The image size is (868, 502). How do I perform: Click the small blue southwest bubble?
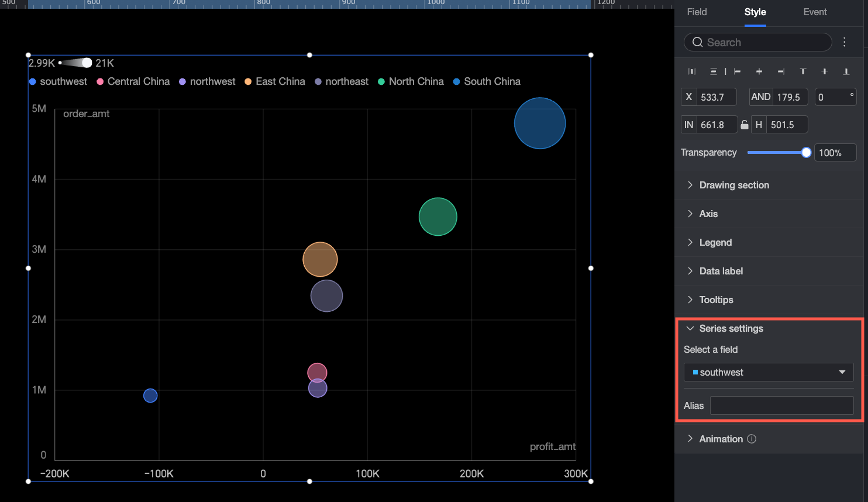click(x=150, y=396)
